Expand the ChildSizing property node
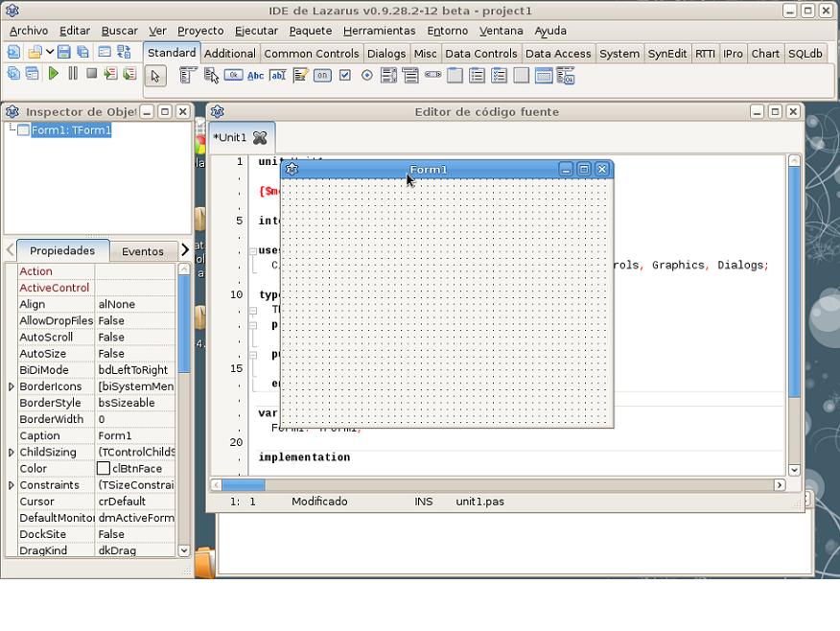The width and height of the screenshot is (840, 631). click(x=12, y=452)
